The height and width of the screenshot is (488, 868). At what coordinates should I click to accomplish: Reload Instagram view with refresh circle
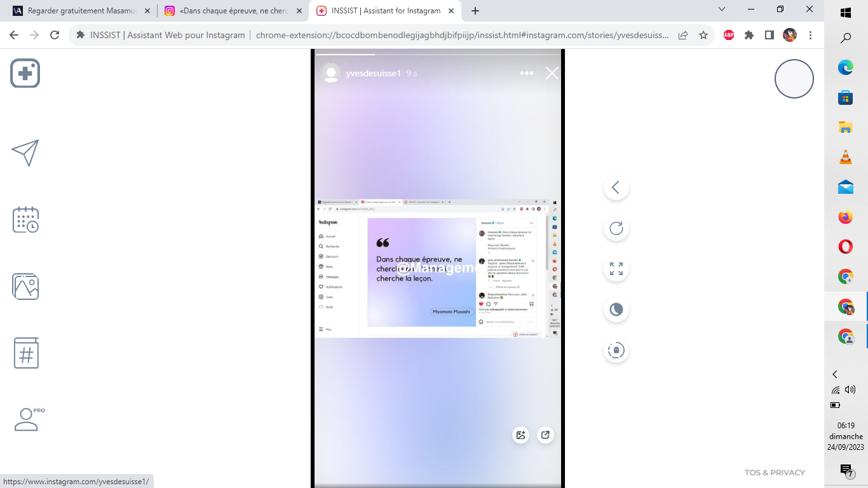[x=616, y=228]
